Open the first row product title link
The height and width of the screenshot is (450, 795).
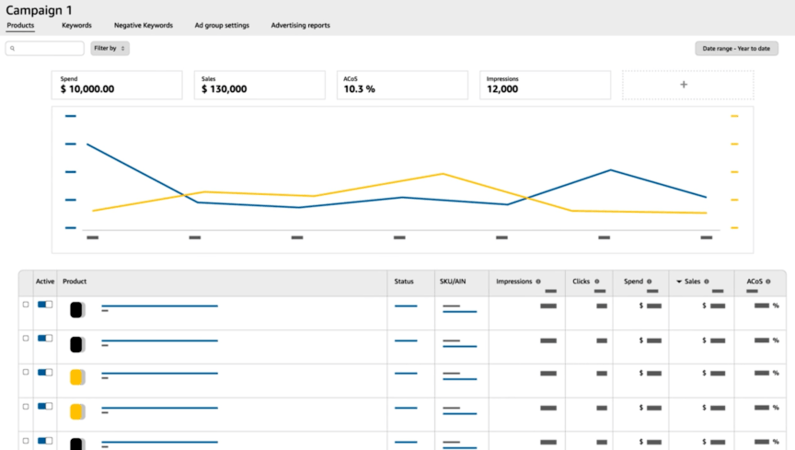[x=160, y=306]
